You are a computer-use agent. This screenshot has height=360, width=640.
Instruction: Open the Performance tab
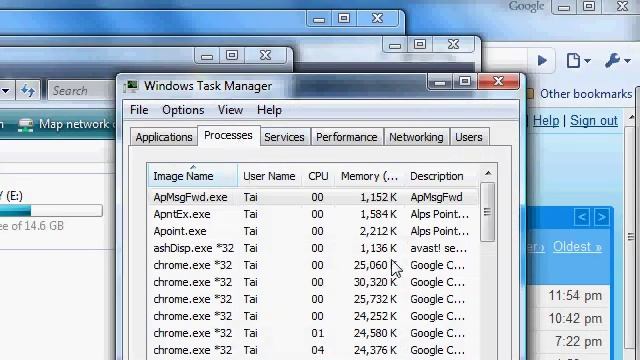click(x=347, y=137)
